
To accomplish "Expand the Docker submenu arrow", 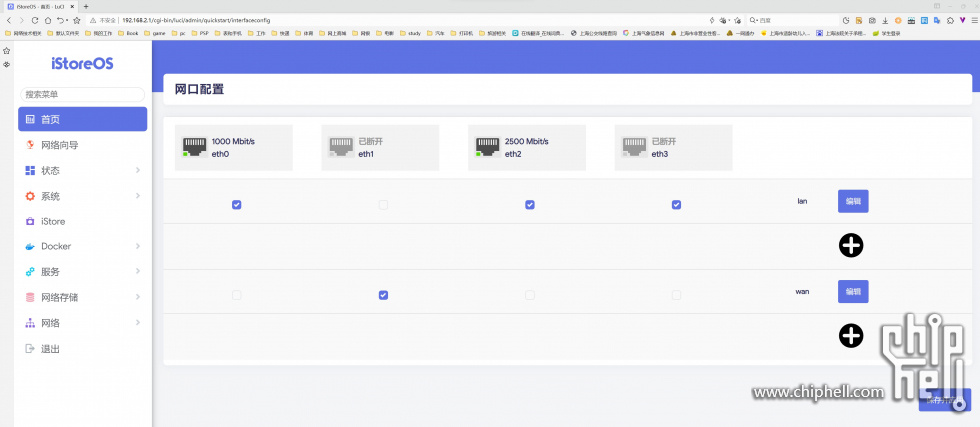I will tap(138, 246).
